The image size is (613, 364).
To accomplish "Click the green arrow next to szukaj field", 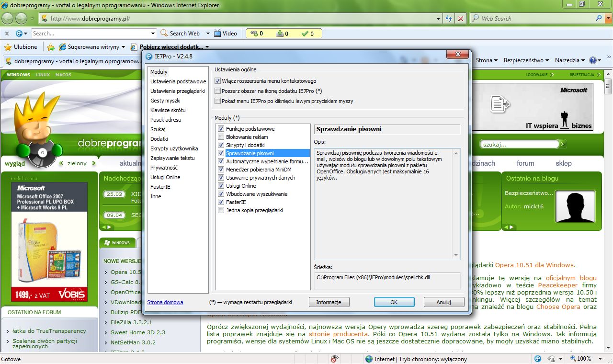I will (563, 144).
